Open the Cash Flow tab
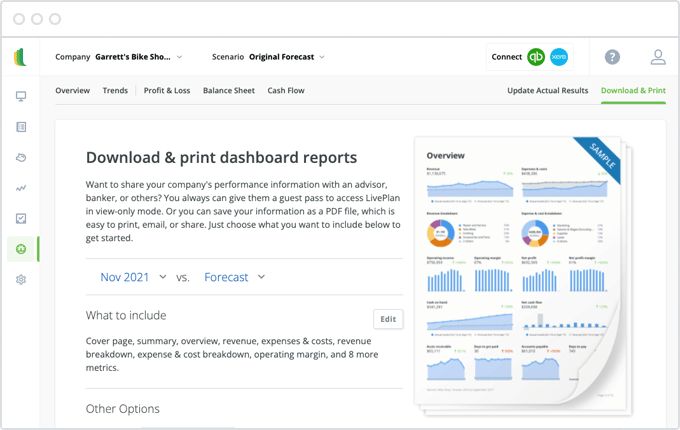Screen dimensions: 680x430 tap(286, 91)
